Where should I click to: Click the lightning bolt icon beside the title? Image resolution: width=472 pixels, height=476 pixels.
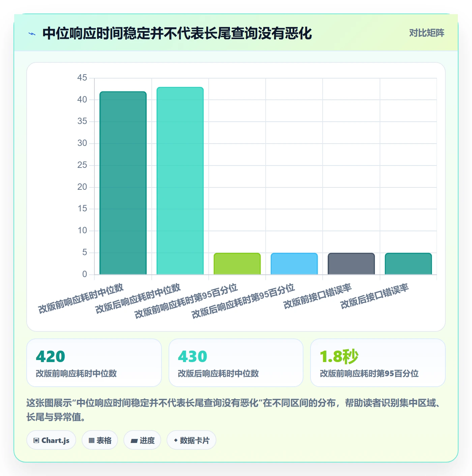point(32,34)
